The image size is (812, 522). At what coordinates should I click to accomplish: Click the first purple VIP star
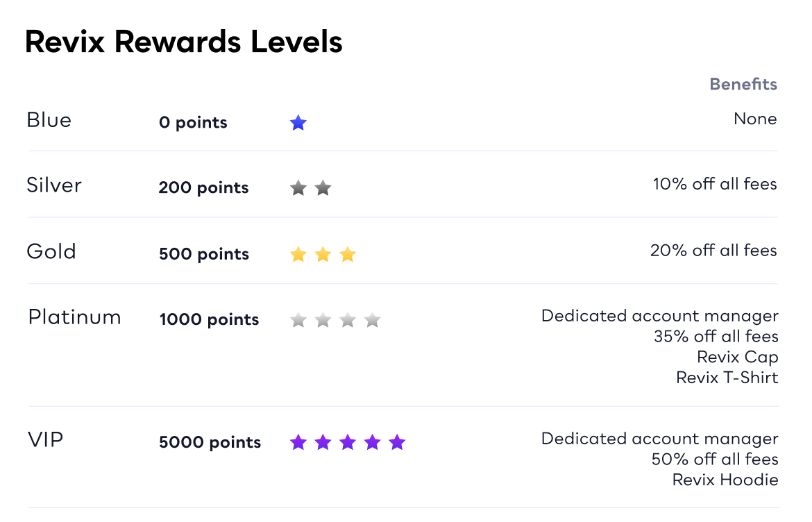click(x=298, y=442)
